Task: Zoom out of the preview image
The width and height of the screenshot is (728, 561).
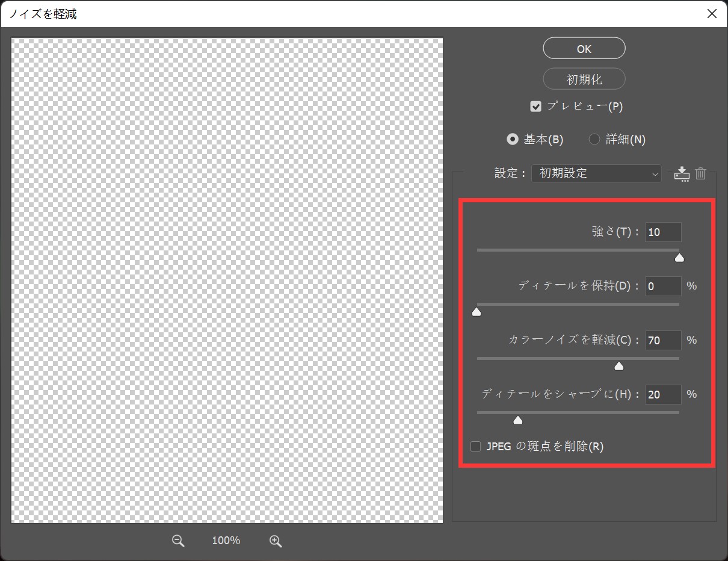Action: pyautogui.click(x=177, y=541)
